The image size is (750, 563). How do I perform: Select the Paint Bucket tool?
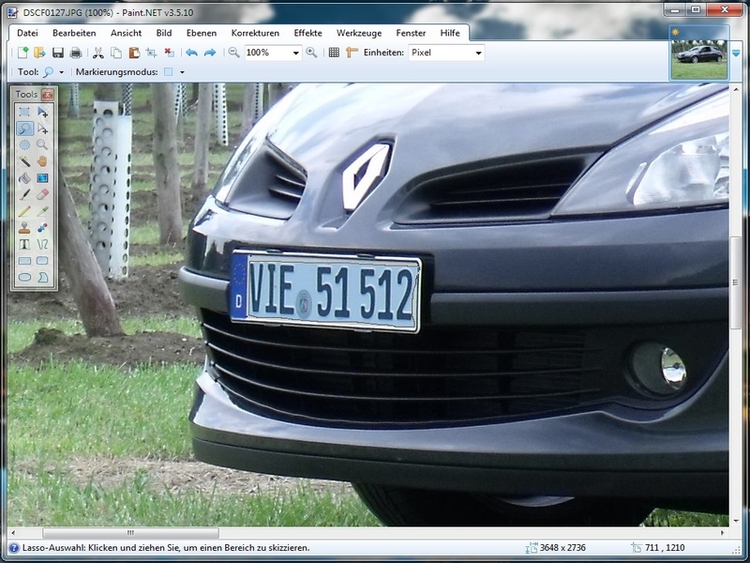[24, 178]
